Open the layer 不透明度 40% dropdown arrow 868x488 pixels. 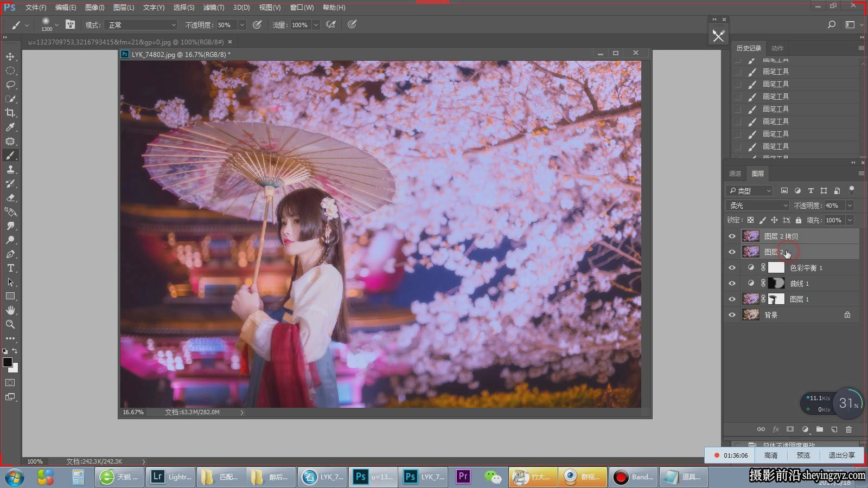coord(850,206)
